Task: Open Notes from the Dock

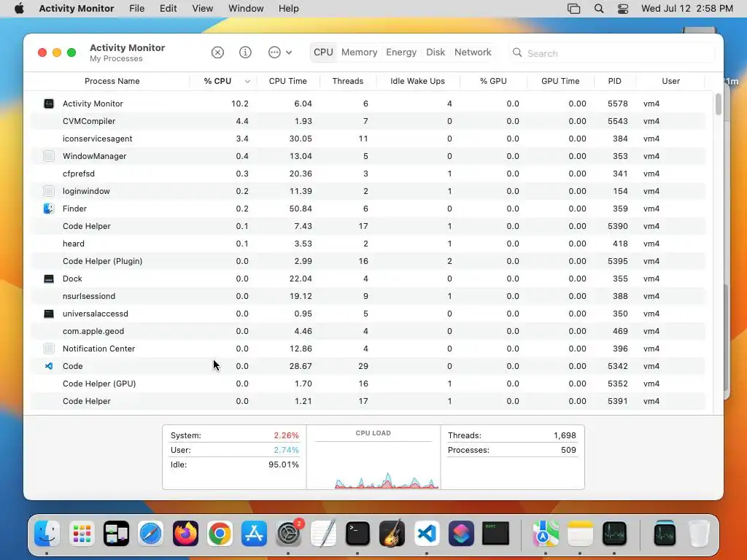Action: [580, 533]
